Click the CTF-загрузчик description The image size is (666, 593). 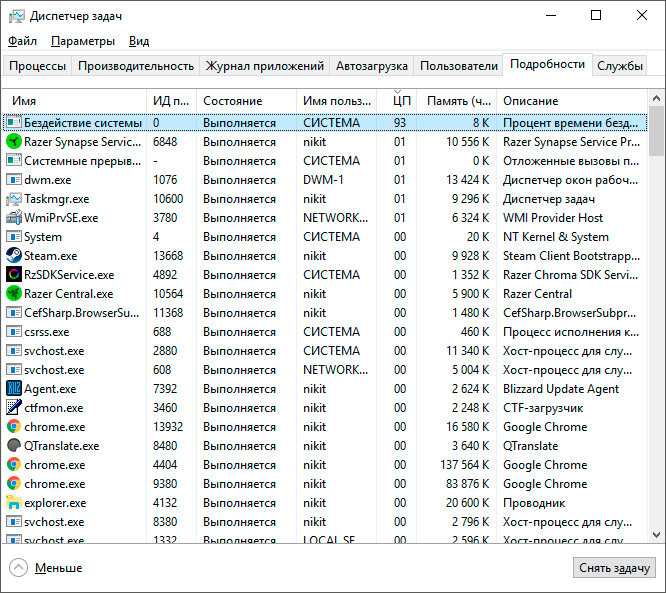(x=543, y=408)
